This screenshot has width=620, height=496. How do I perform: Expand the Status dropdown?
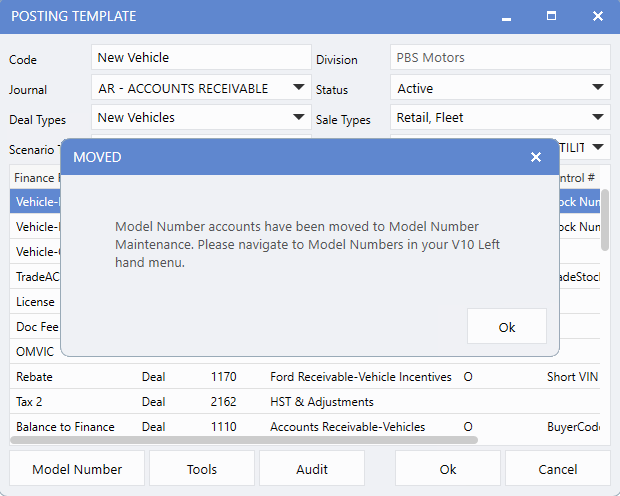(598, 88)
